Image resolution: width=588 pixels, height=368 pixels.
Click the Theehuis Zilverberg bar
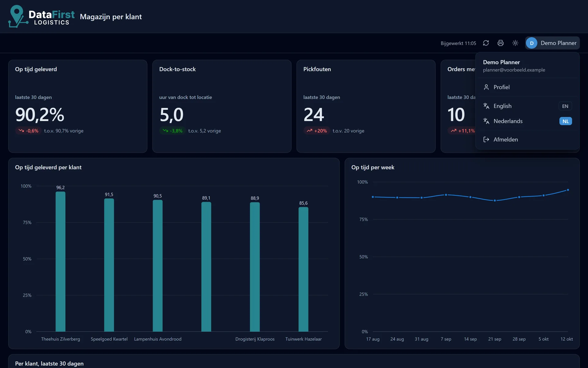[x=60, y=262]
